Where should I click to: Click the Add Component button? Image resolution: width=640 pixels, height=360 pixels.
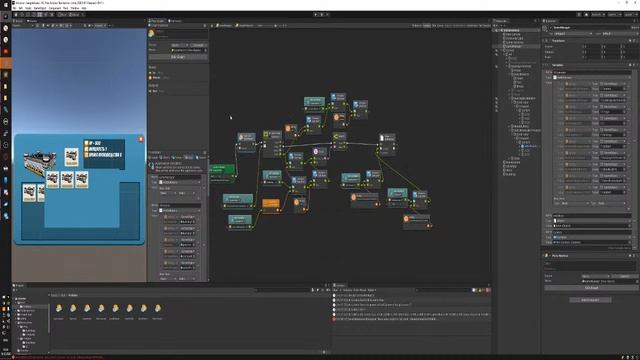[x=590, y=300]
